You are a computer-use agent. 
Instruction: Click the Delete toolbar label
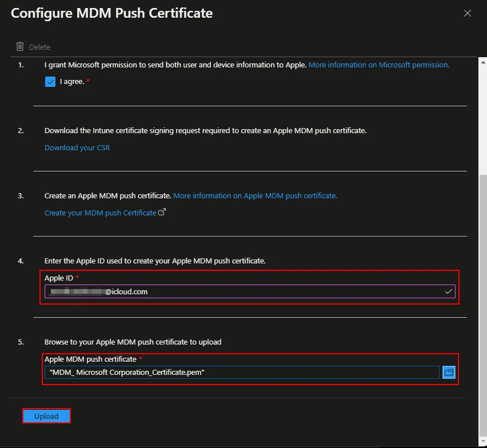(x=39, y=47)
